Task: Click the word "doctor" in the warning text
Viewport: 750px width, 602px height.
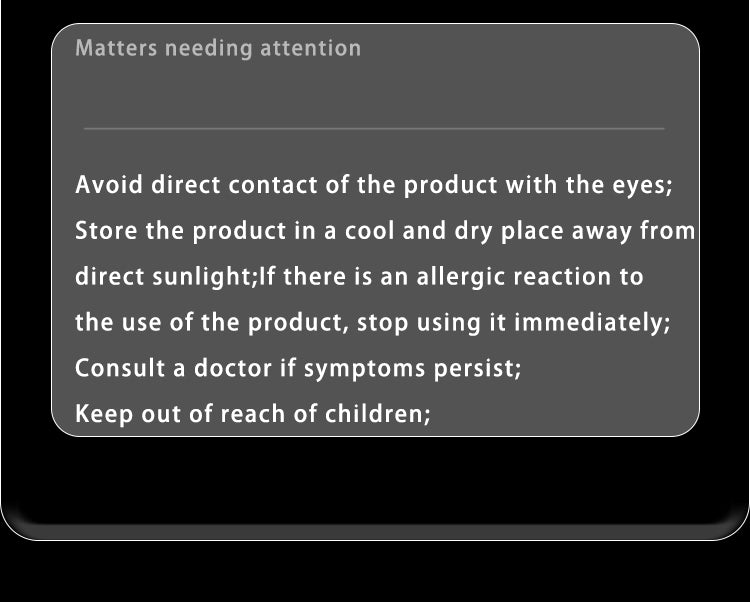Action: [233, 368]
